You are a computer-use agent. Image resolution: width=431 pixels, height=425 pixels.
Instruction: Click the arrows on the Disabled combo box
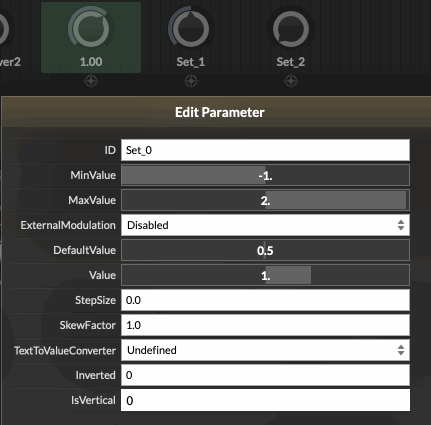[401, 225]
